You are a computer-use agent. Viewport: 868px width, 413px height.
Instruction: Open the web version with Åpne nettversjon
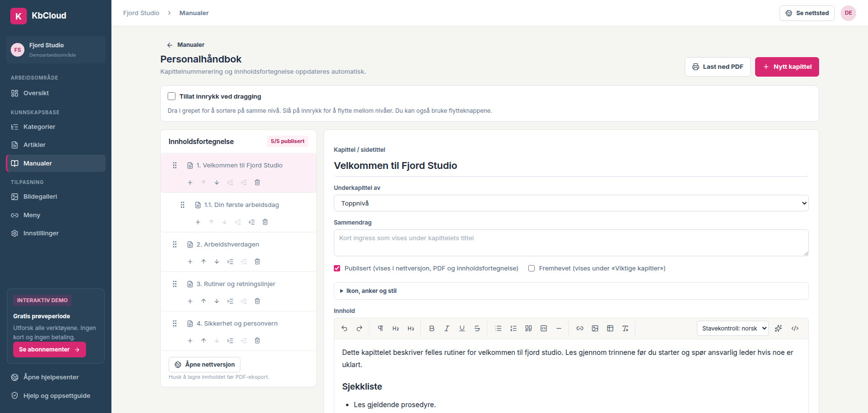[x=204, y=365]
